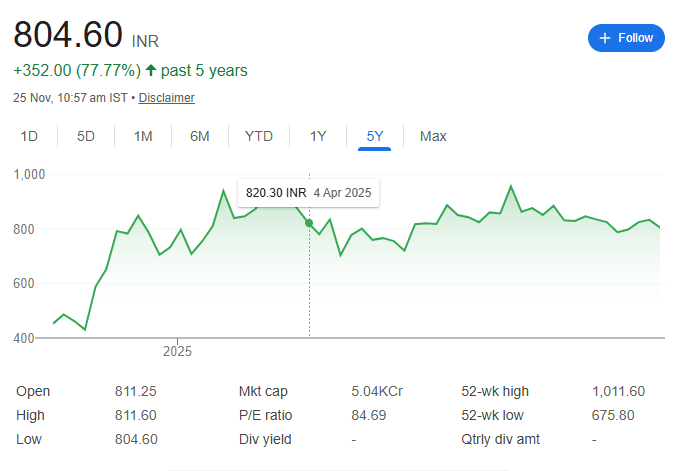Switch chart to YTD range
Image resolution: width=693 pixels, height=471 pixels.
(259, 136)
